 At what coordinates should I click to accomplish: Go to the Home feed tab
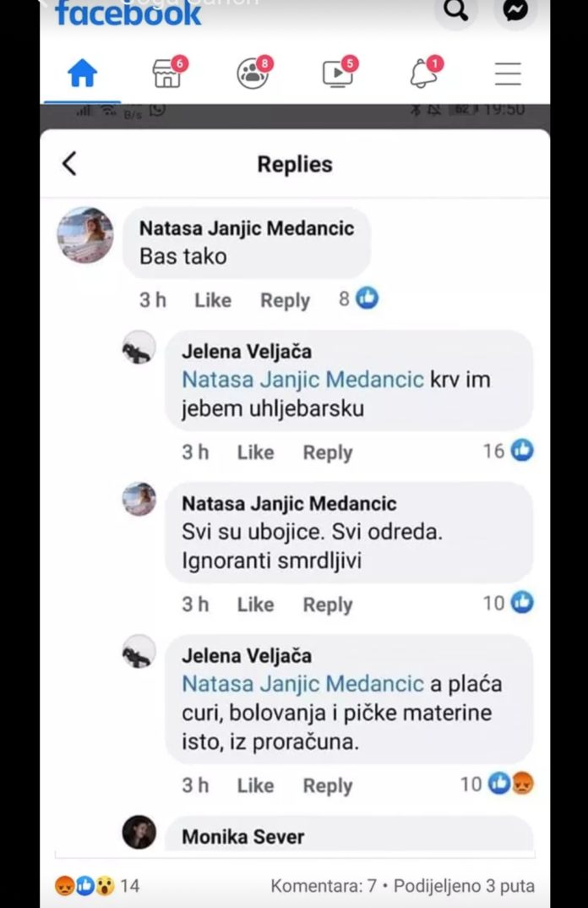pyautogui.click(x=82, y=74)
